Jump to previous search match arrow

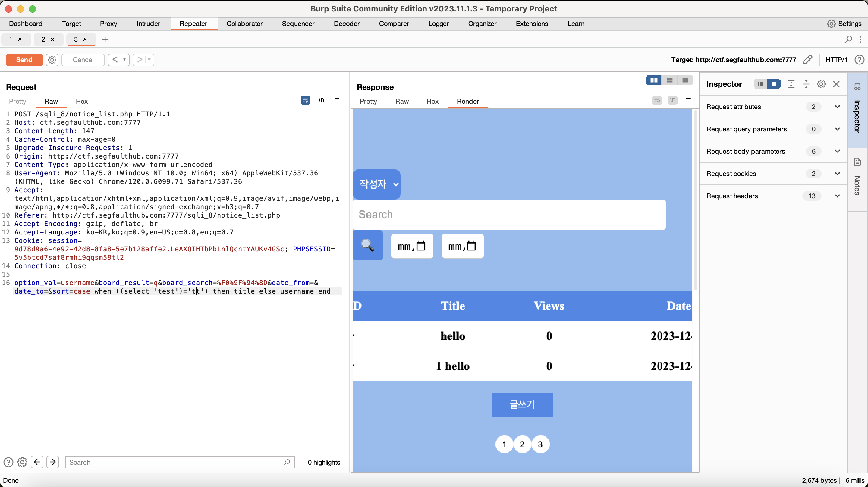[37, 462]
